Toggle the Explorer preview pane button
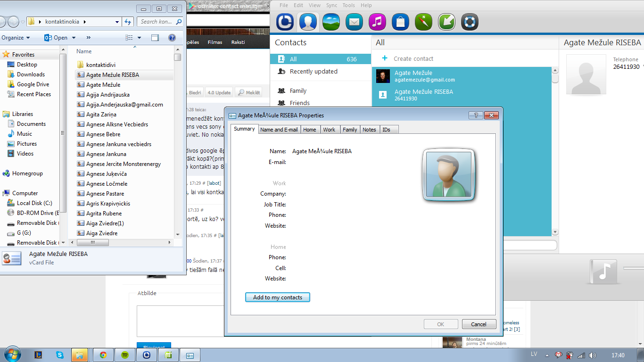644x362 pixels. 155,38
